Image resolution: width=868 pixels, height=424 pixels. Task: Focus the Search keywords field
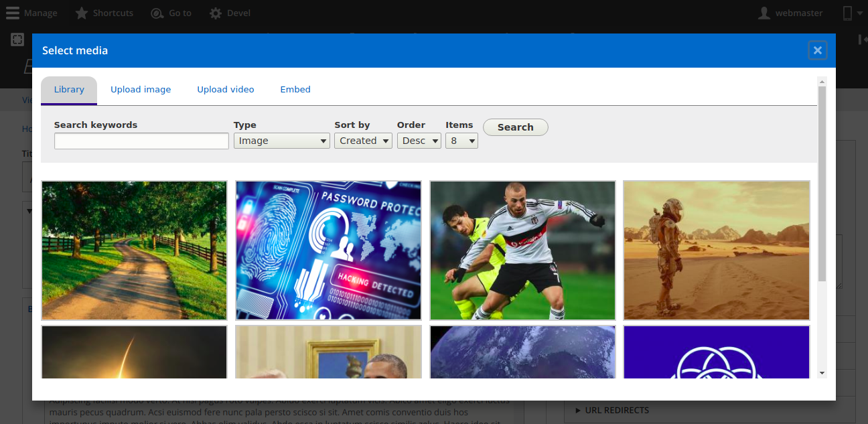[141, 141]
